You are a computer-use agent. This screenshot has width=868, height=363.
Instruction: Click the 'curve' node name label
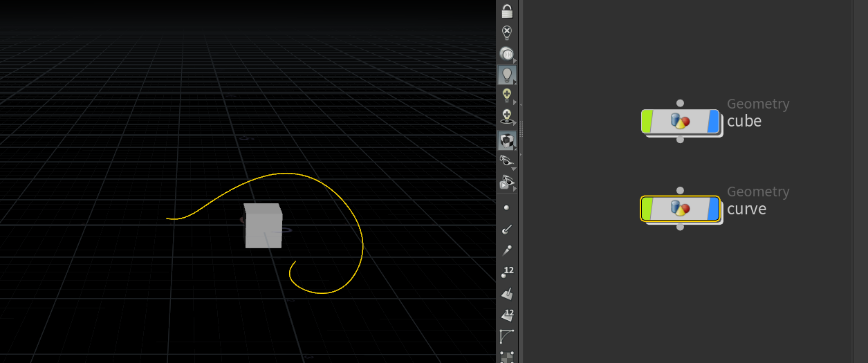pos(747,209)
